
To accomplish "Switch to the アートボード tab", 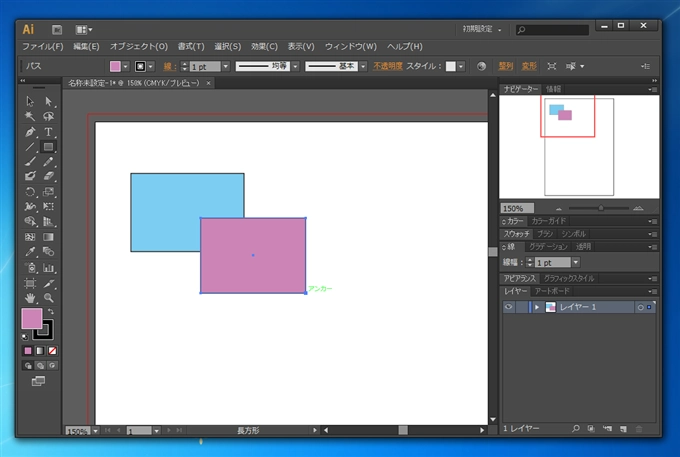I will 552,291.
